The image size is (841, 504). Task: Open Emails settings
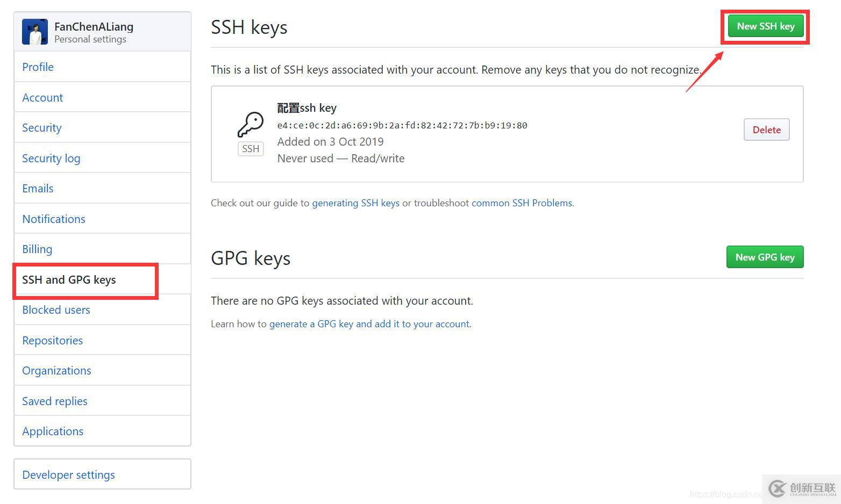(x=38, y=189)
